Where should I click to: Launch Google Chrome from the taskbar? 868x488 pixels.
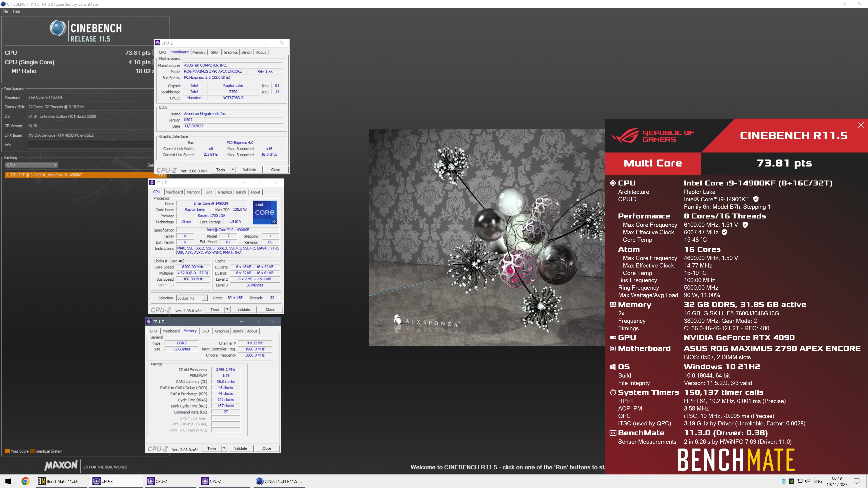click(x=25, y=481)
